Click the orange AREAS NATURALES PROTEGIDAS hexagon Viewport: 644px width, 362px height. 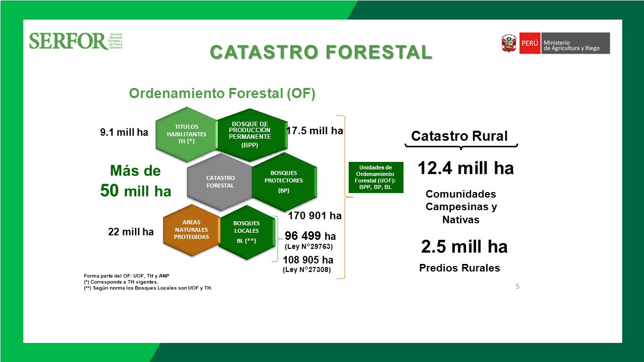point(192,230)
